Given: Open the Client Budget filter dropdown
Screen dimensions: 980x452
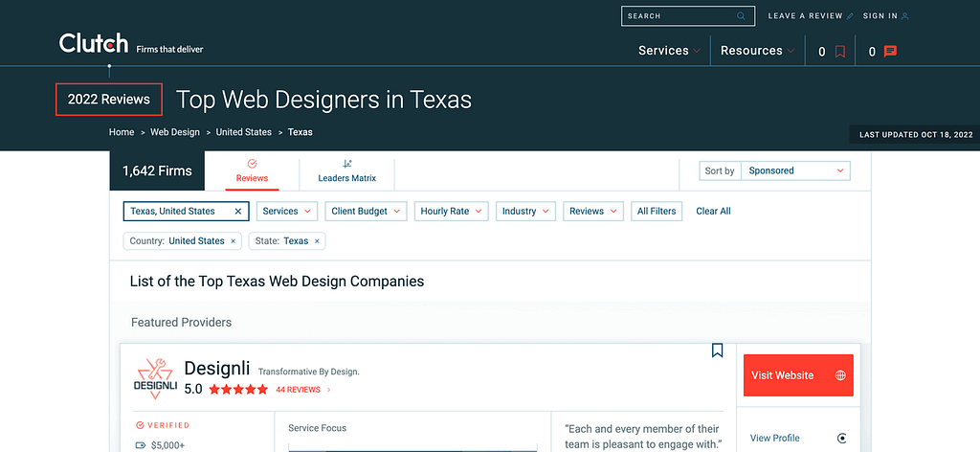Looking at the screenshot, I should pyautogui.click(x=366, y=212).
